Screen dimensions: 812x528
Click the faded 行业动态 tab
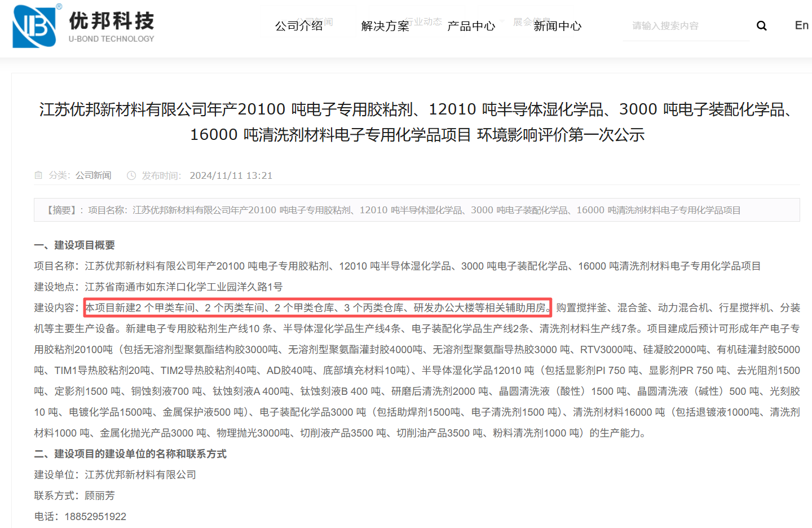tap(424, 21)
